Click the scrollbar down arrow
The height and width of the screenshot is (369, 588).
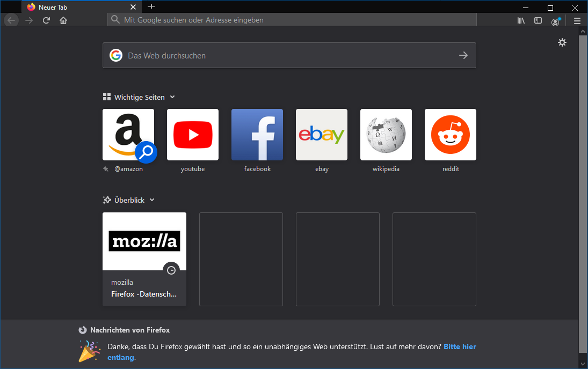pyautogui.click(x=583, y=364)
